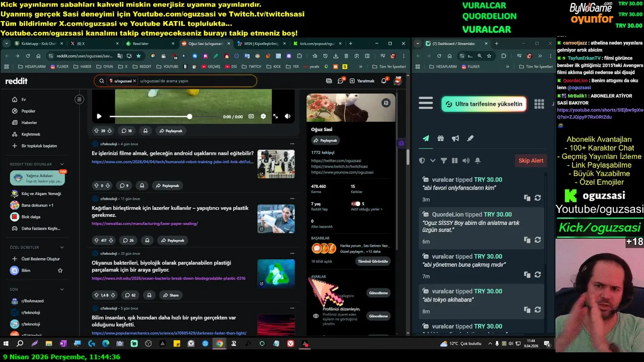Open Reddit notifications bell
This screenshot has height=362, width=644.
click(x=384, y=80)
